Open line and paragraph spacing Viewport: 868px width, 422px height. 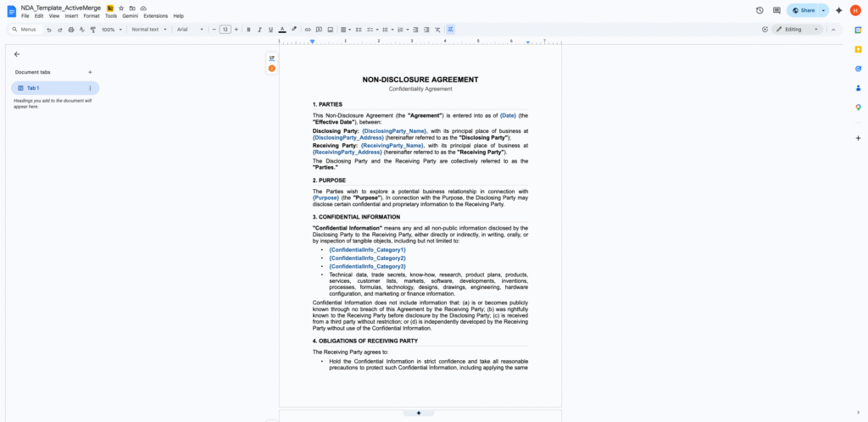[x=359, y=30]
